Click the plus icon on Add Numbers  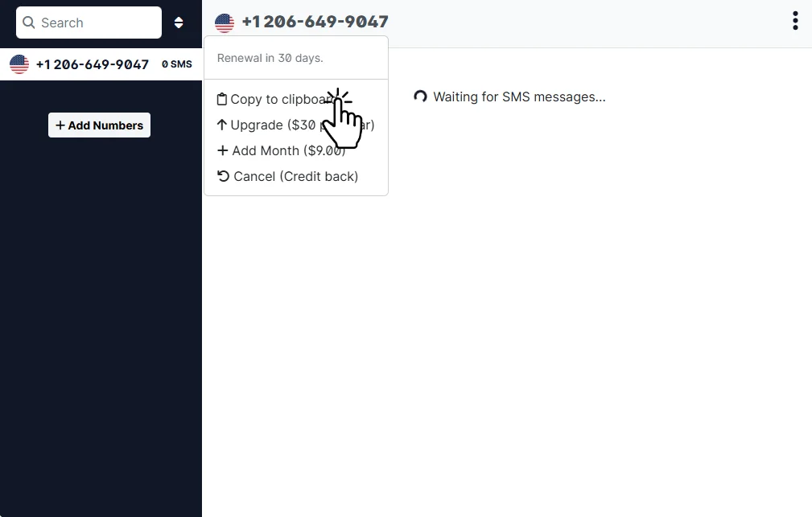[60, 125]
